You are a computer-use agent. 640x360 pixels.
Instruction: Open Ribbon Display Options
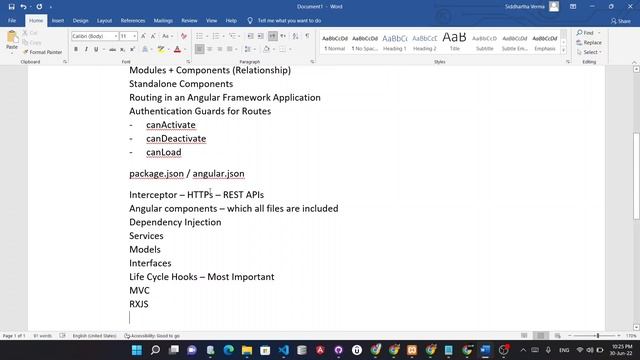pos(573,7)
